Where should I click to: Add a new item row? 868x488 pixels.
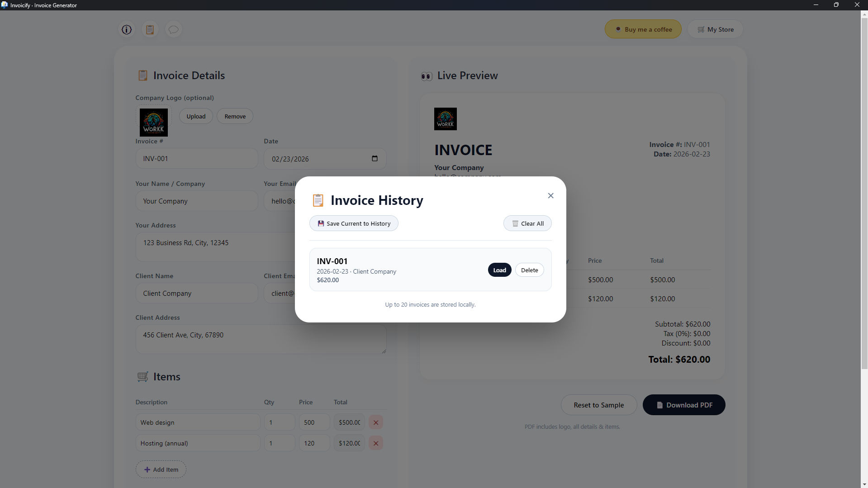click(x=161, y=469)
